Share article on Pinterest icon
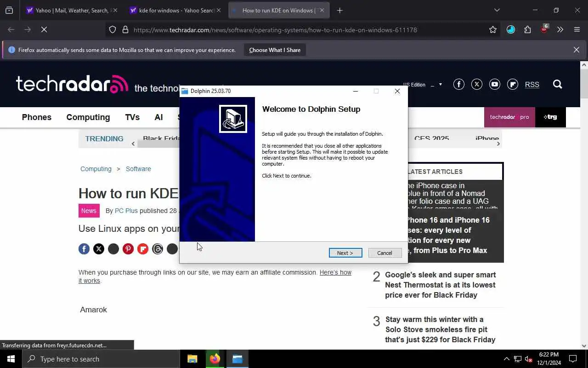Screen dimensions: 588x368 (128, 249)
